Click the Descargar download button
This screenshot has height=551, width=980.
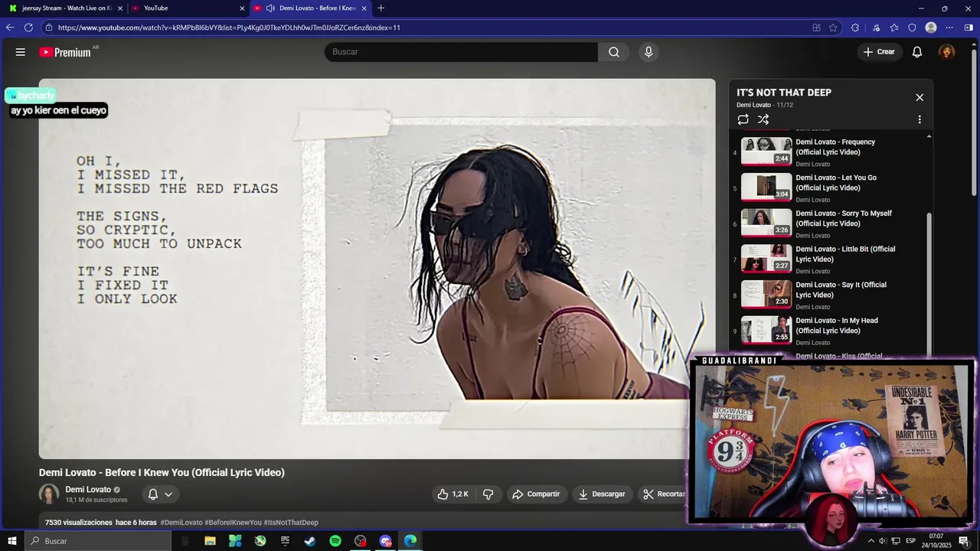tap(602, 494)
